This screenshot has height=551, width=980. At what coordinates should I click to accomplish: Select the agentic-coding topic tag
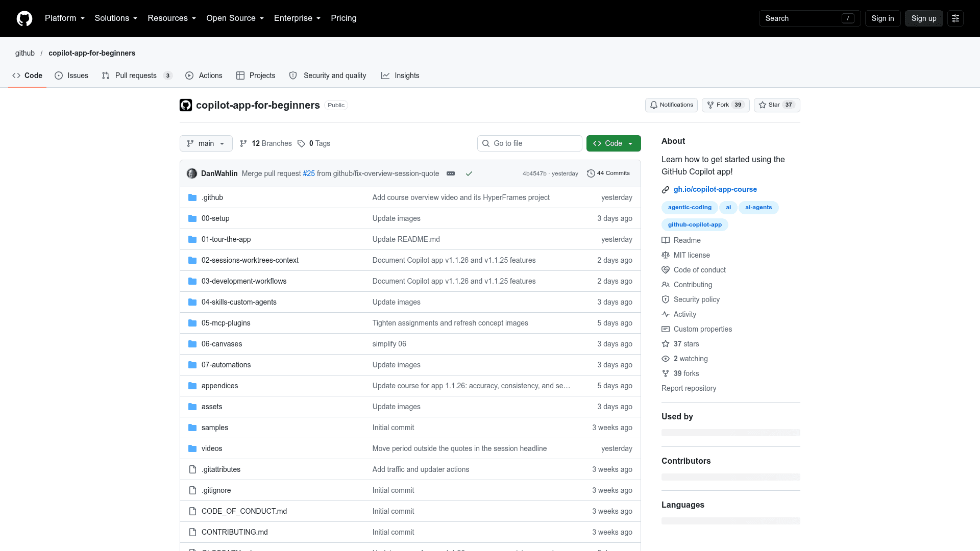click(x=690, y=208)
